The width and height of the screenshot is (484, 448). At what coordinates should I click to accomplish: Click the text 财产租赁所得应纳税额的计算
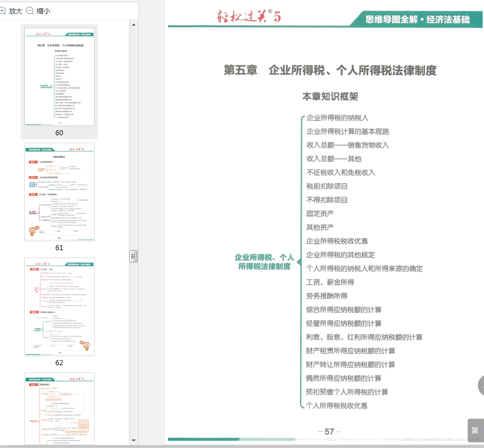[351, 351]
